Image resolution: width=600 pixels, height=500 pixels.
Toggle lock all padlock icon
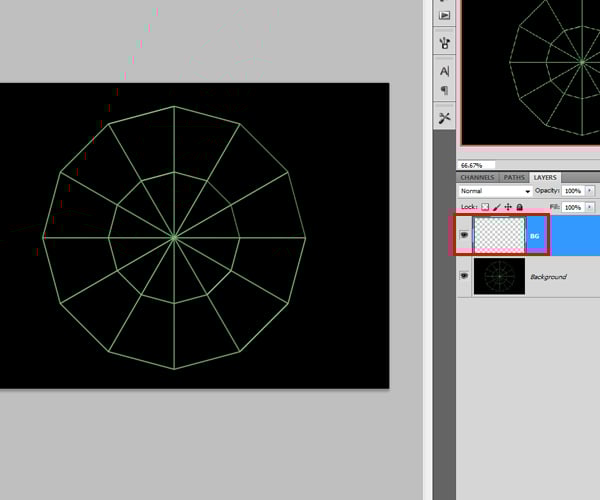coord(519,207)
